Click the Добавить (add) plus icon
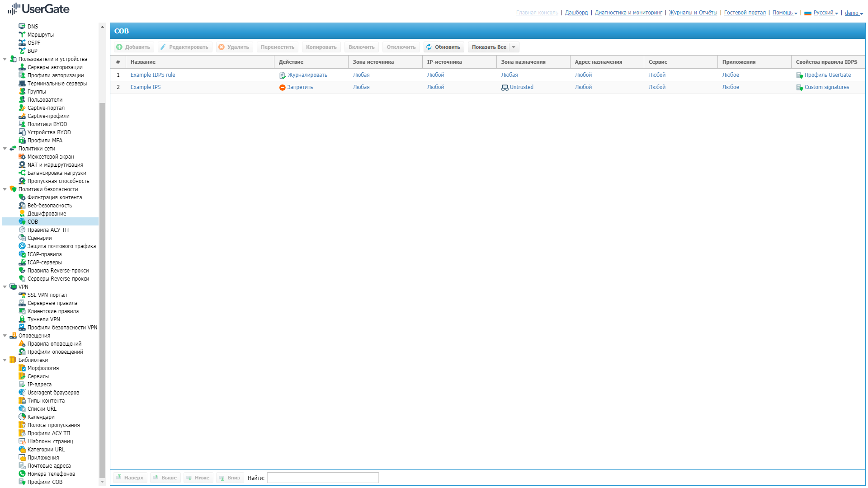 (x=119, y=47)
